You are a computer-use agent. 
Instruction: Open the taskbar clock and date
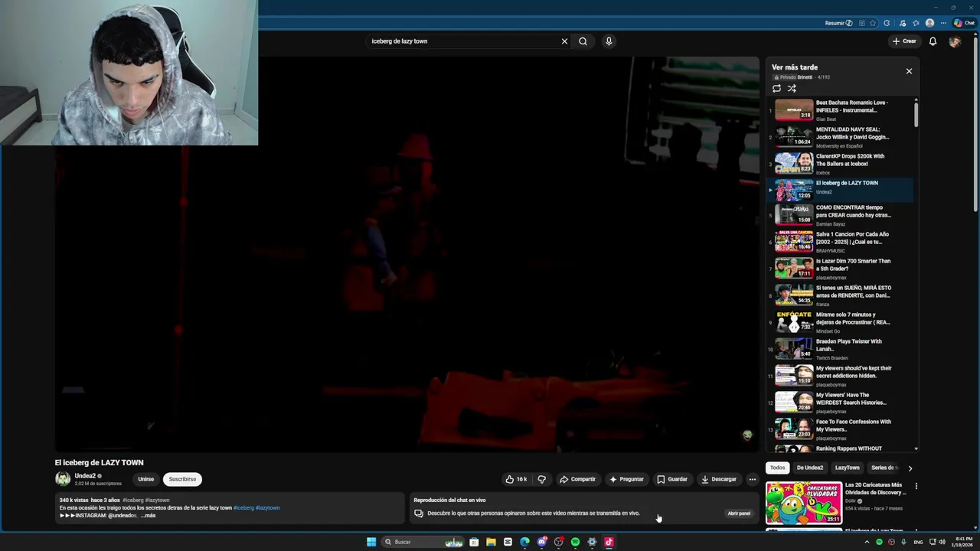(963, 542)
